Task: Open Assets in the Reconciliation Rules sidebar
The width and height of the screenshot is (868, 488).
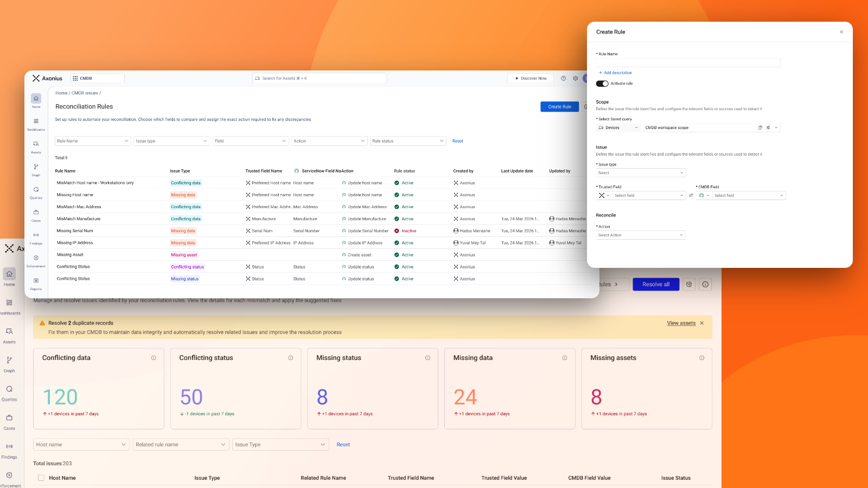Action: coord(36,147)
